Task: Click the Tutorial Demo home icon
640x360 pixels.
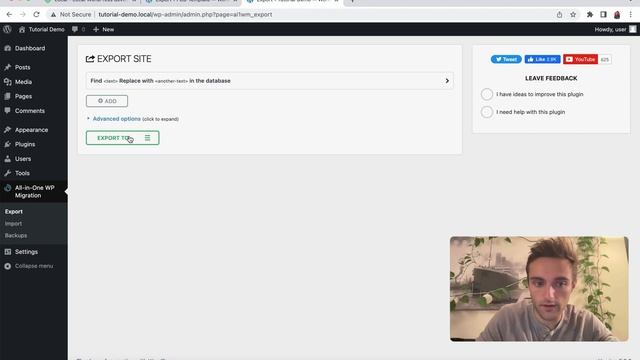Action: point(22,29)
